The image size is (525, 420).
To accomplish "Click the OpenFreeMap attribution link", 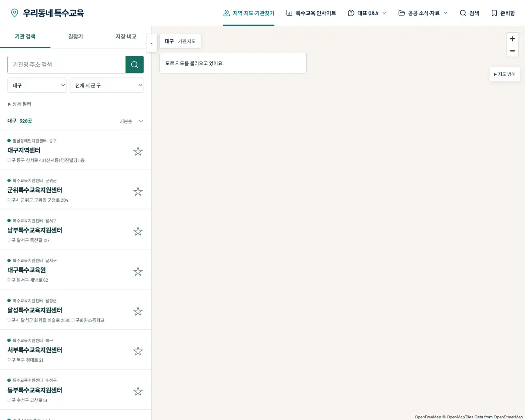I will point(428,417).
